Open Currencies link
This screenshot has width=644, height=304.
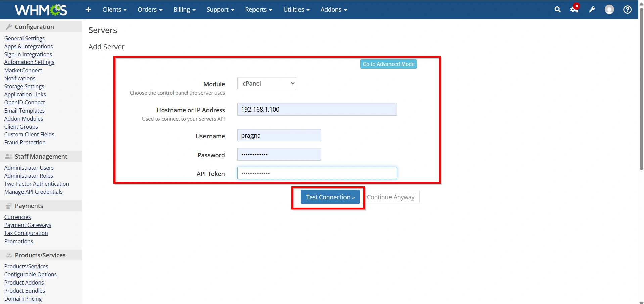click(17, 217)
